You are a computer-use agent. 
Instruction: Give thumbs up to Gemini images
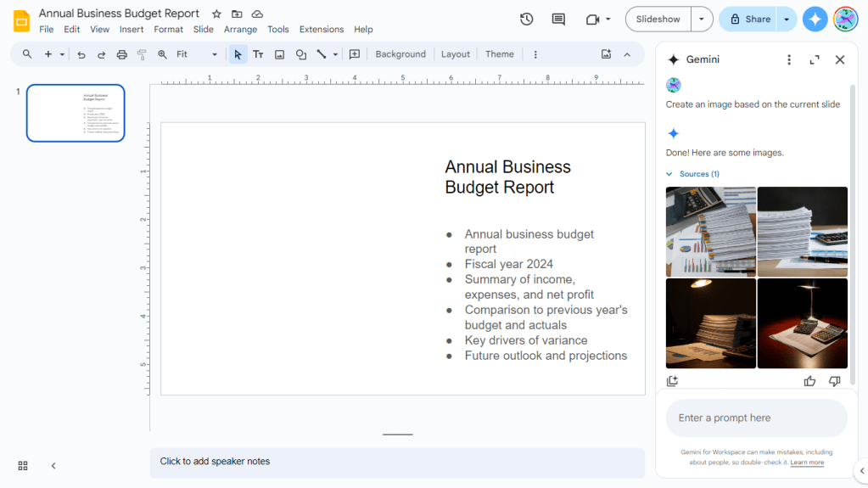click(x=809, y=381)
